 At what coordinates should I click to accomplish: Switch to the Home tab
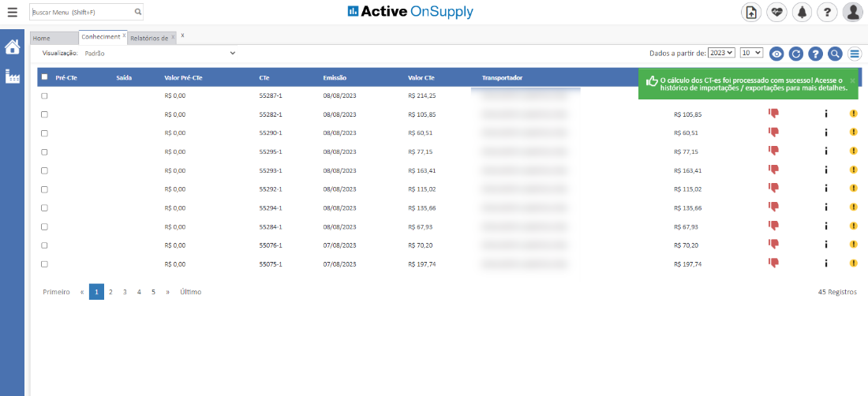(54, 38)
